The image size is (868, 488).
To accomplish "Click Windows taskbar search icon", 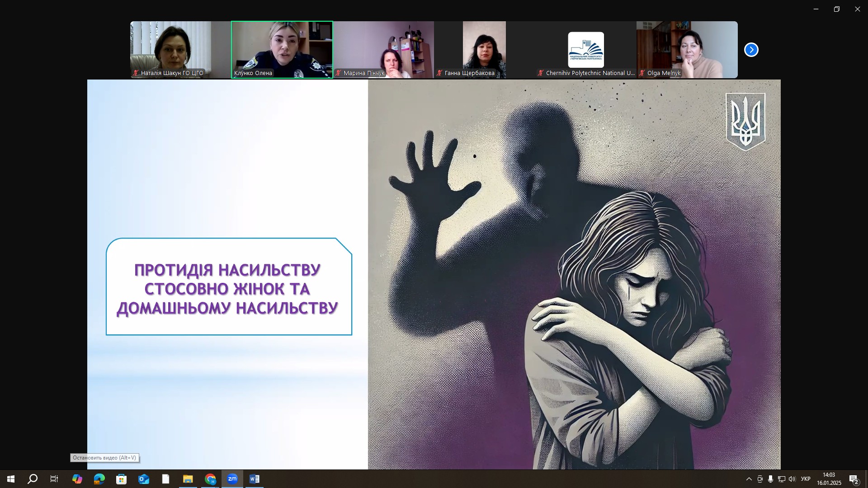I will (x=33, y=479).
